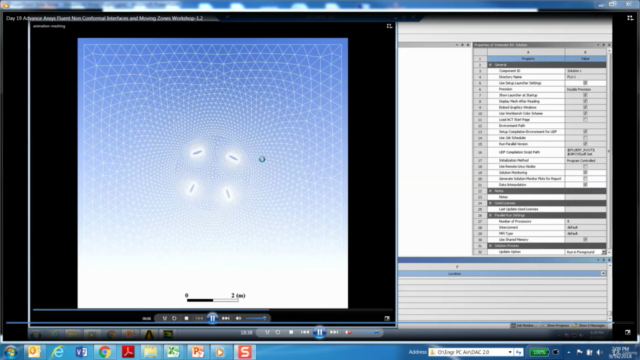The width and height of the screenshot is (640, 360).
Task: Collapse the Solution Process group
Action: [x=491, y=246]
